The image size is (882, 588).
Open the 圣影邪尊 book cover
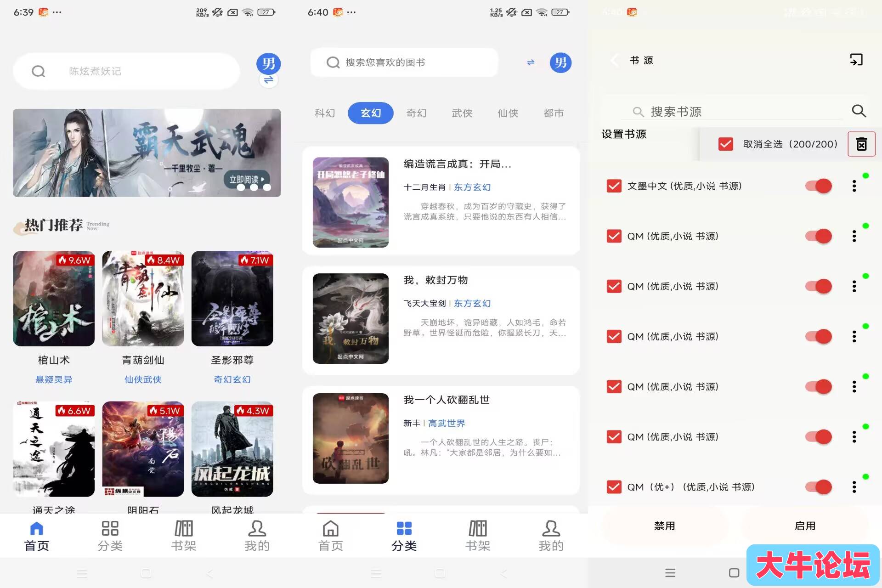tap(232, 299)
